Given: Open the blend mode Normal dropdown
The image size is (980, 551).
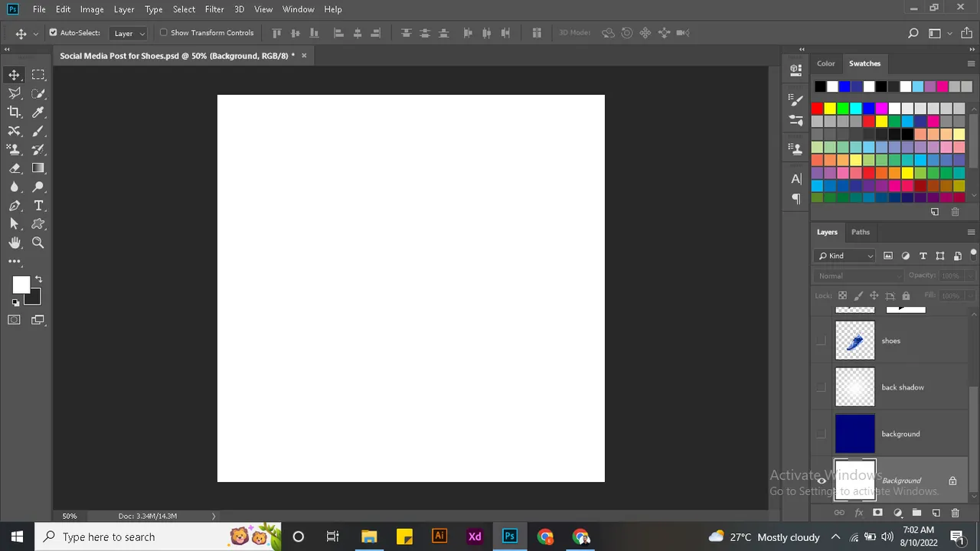Looking at the screenshot, I should pyautogui.click(x=858, y=275).
